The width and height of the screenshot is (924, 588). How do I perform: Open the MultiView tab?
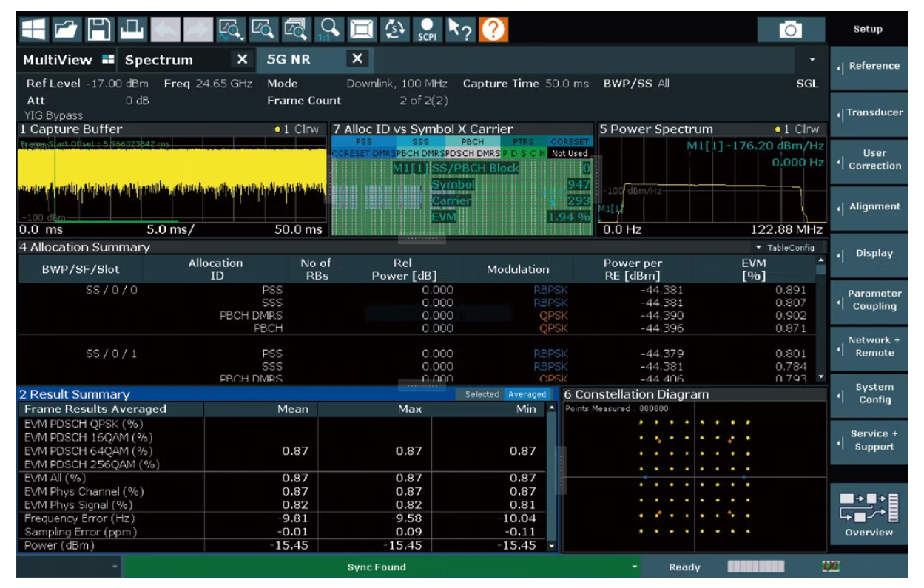pyautogui.click(x=66, y=60)
